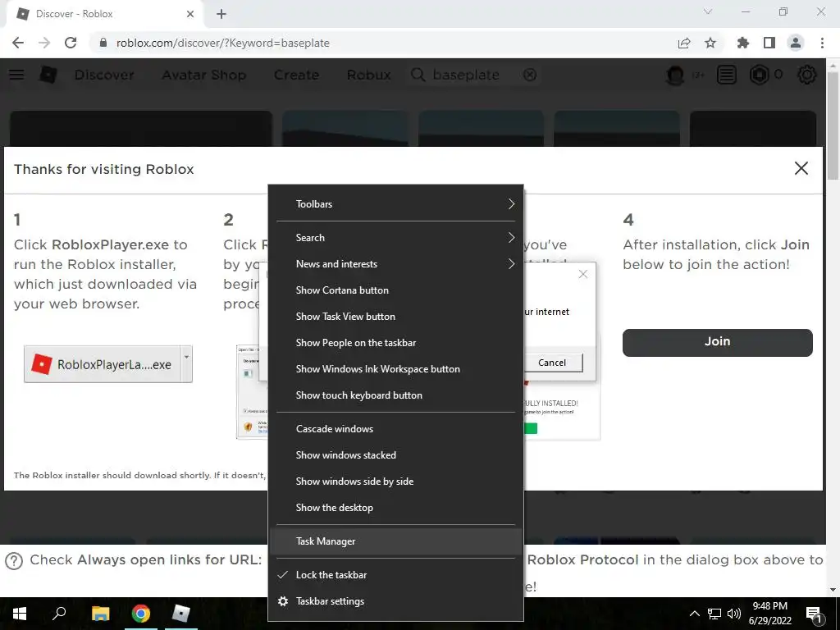Viewport: 840px width, 630px height.
Task: Open the Robux balance icon
Action: coord(759,75)
